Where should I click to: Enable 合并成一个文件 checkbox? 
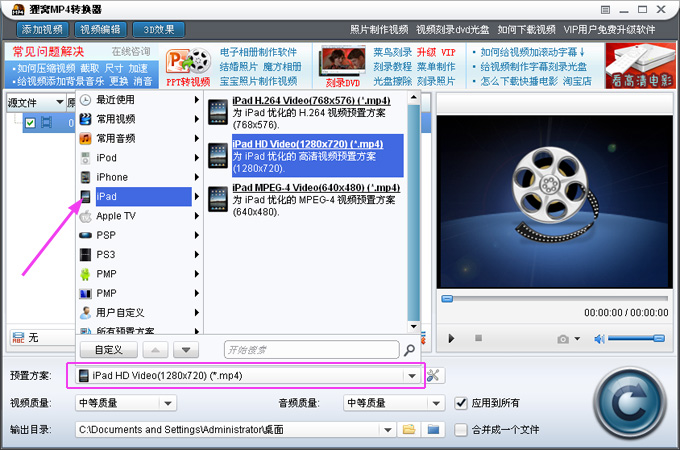point(461,430)
